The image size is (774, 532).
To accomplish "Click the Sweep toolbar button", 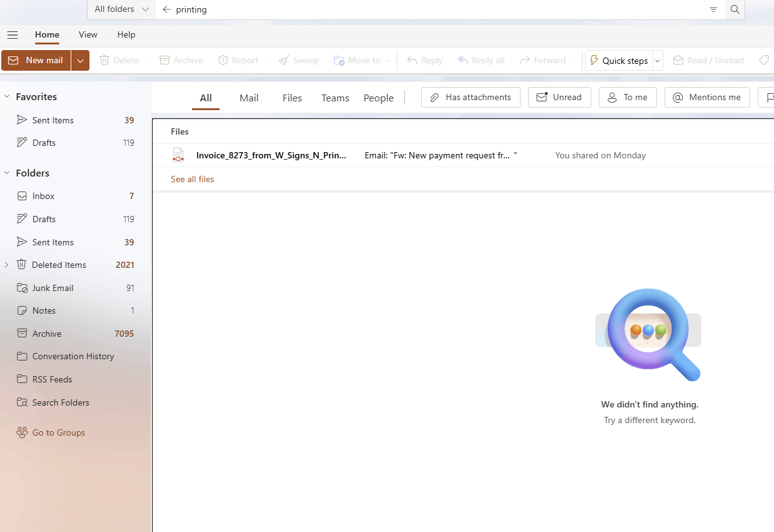I will coord(298,61).
